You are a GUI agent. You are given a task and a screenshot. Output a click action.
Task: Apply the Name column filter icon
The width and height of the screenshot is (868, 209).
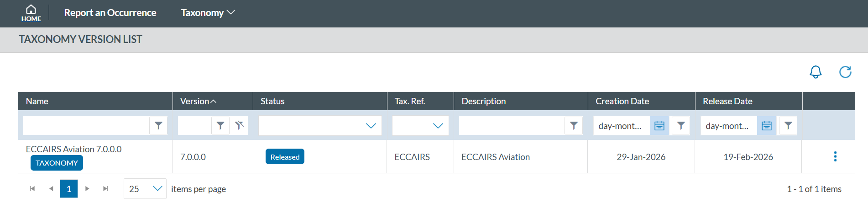(158, 125)
